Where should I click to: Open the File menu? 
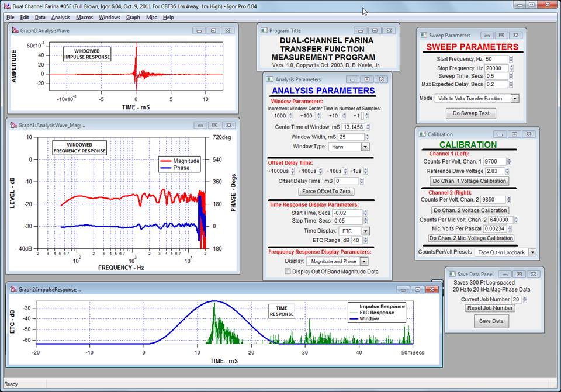tap(11, 17)
